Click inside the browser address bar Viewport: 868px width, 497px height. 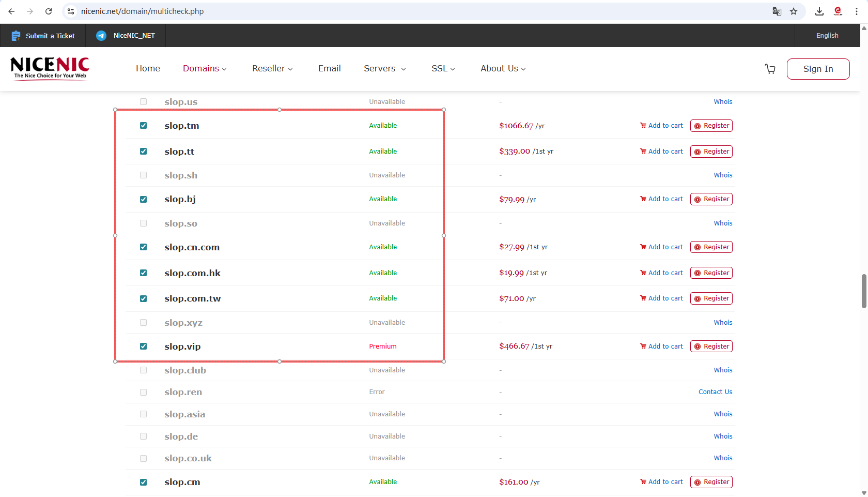[362, 11]
